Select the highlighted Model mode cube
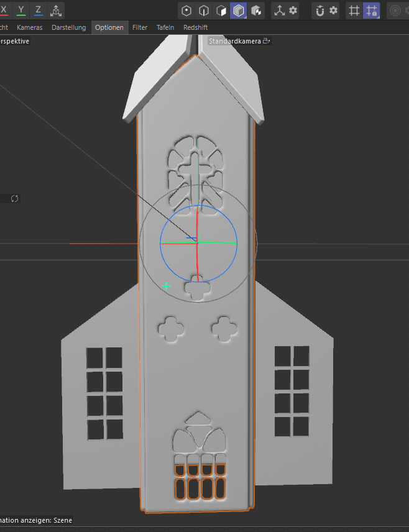Image resolution: width=409 pixels, height=532 pixels. (x=239, y=11)
